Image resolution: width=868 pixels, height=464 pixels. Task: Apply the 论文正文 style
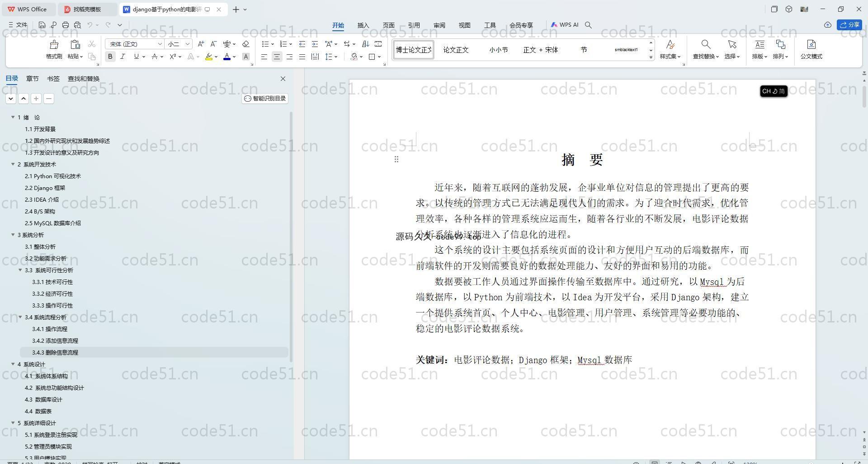point(456,50)
